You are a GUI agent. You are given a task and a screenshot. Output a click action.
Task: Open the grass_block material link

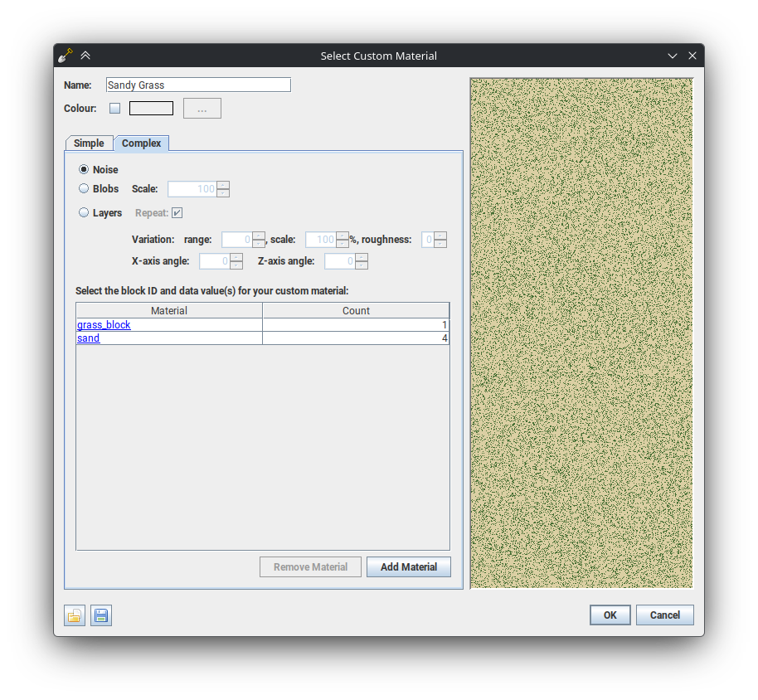103,324
